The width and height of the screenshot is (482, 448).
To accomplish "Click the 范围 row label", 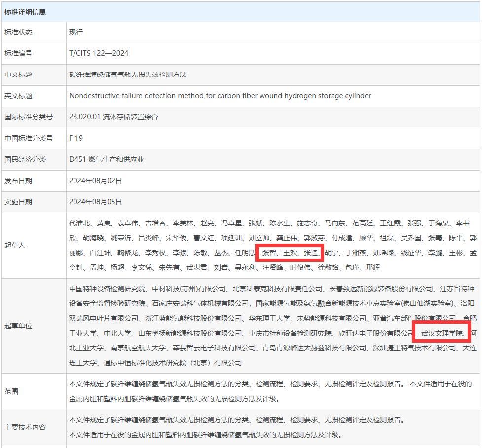I will pyautogui.click(x=11, y=391).
